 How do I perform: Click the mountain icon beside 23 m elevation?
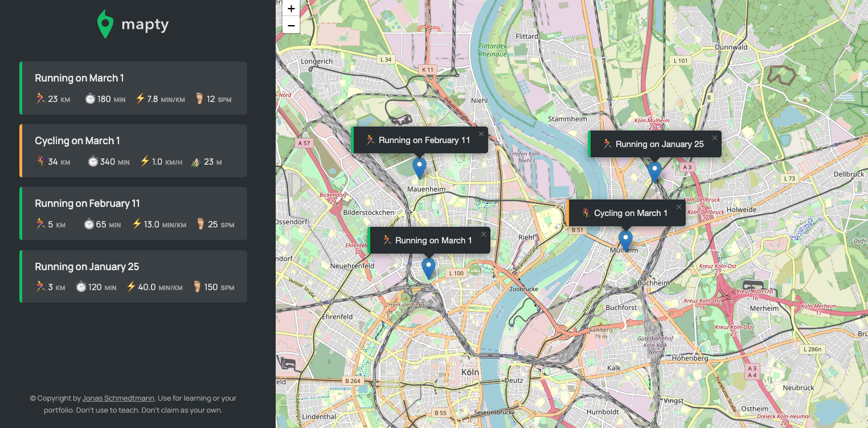195,162
